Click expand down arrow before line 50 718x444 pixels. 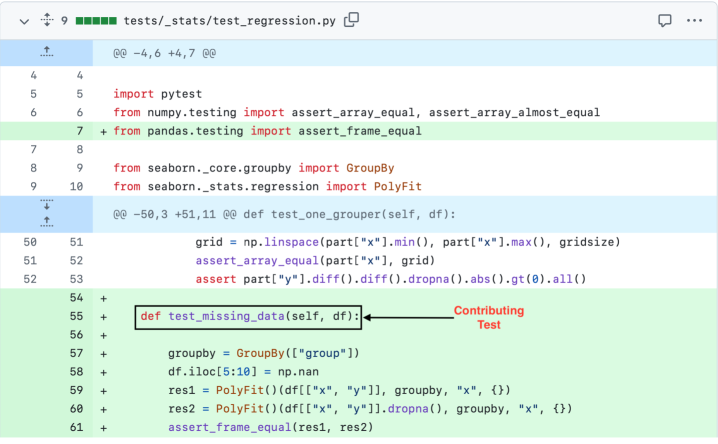point(44,207)
